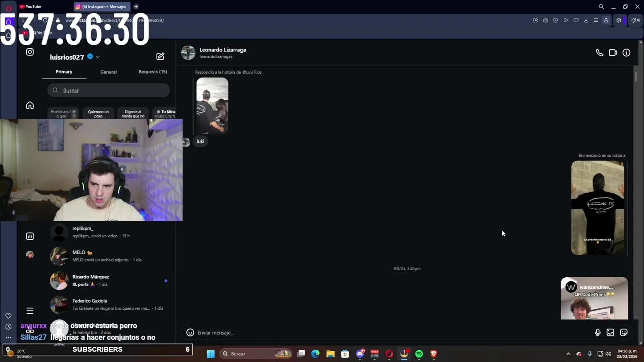644x362 pixels.
Task: Open the Opera AI assistant button
Action: click(635, 20)
